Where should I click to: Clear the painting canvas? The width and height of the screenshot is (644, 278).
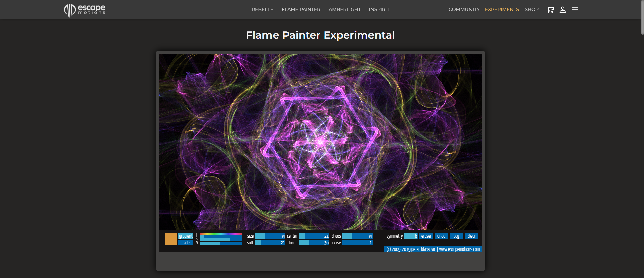pyautogui.click(x=472, y=236)
